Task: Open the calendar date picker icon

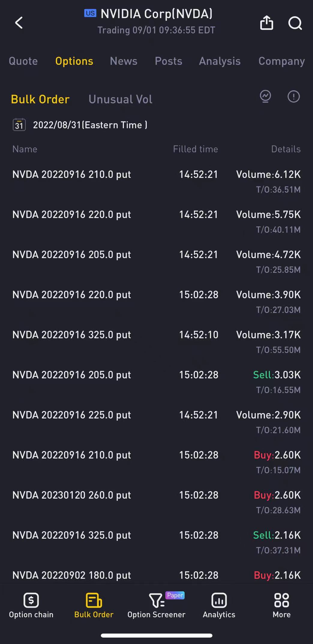Action: 19,125
